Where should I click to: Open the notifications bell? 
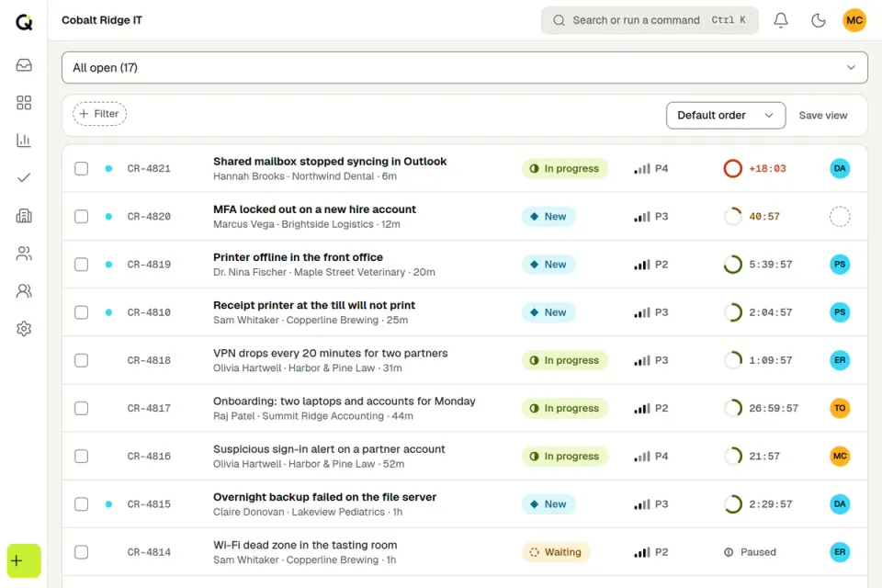tap(781, 20)
